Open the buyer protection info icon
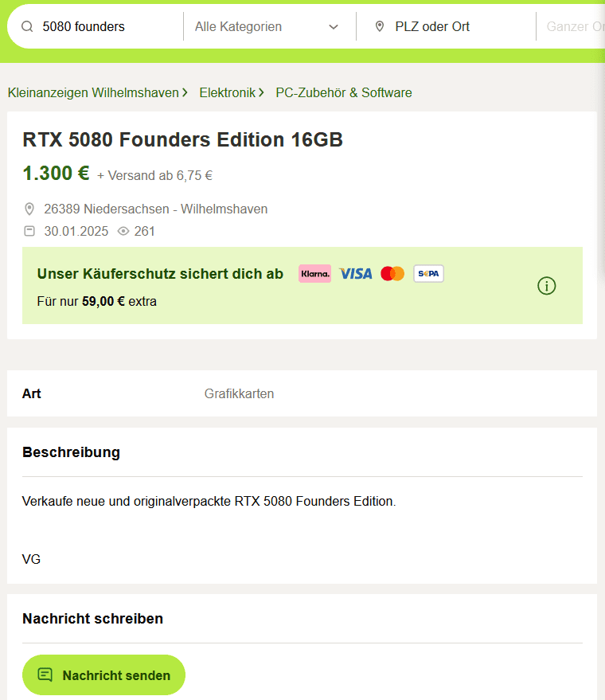The image size is (605, 700). point(547,286)
